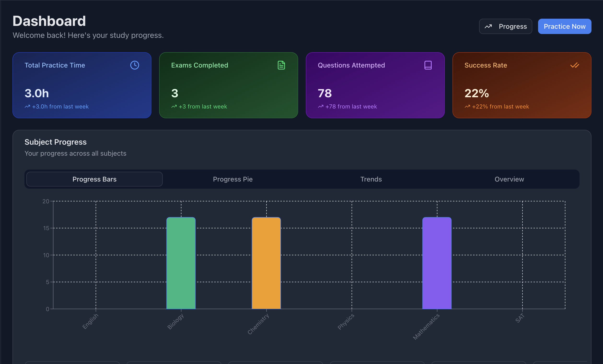Screen dimensions: 603x364
Task: Click trend arrow beside +3.0h from last week
Action: pos(27,107)
